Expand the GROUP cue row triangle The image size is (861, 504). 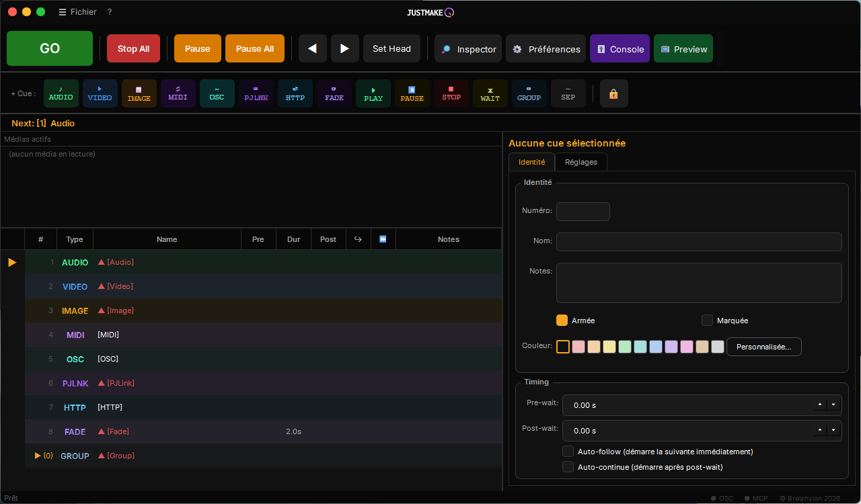tap(38, 456)
